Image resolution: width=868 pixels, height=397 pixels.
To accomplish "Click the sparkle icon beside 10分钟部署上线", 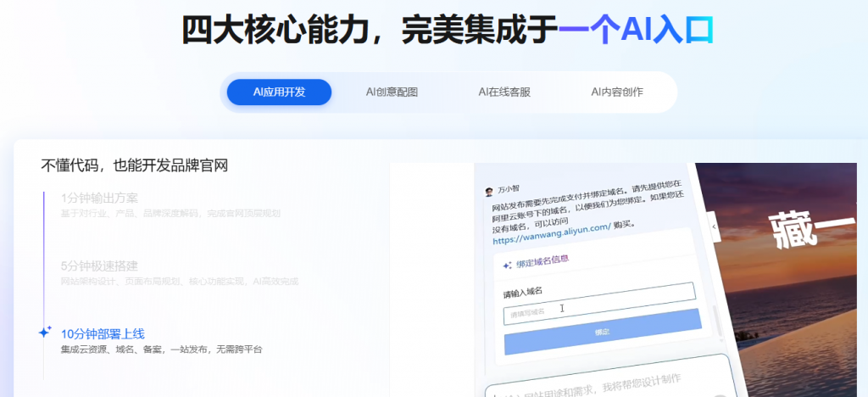I will pyautogui.click(x=45, y=333).
